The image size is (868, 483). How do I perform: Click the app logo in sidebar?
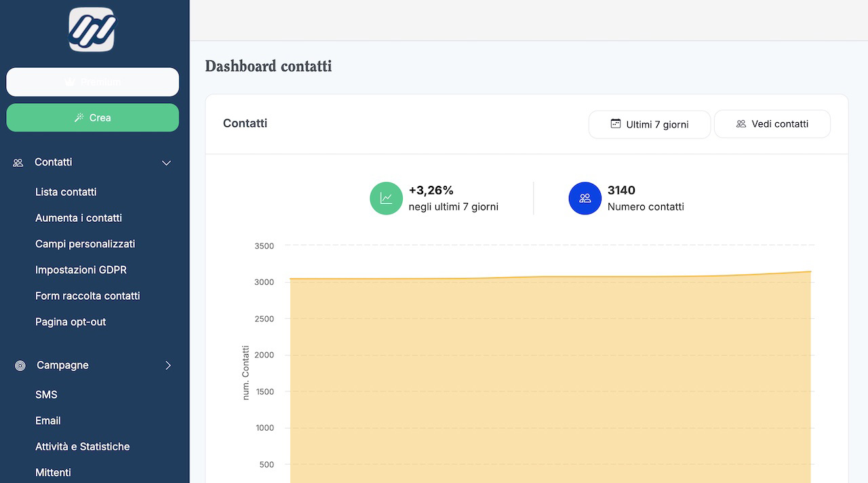92,29
